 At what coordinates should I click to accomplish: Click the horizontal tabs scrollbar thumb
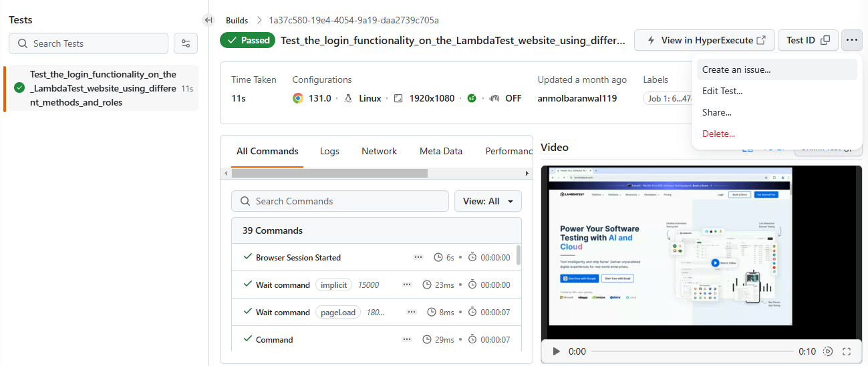click(x=329, y=173)
